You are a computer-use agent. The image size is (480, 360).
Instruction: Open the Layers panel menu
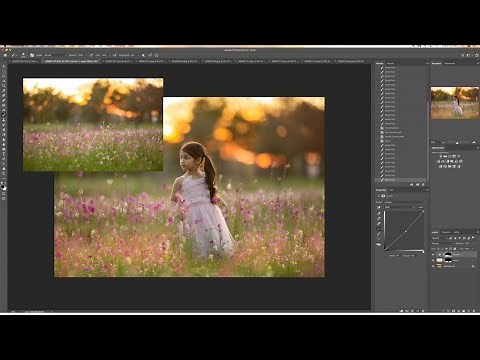pos(478,232)
